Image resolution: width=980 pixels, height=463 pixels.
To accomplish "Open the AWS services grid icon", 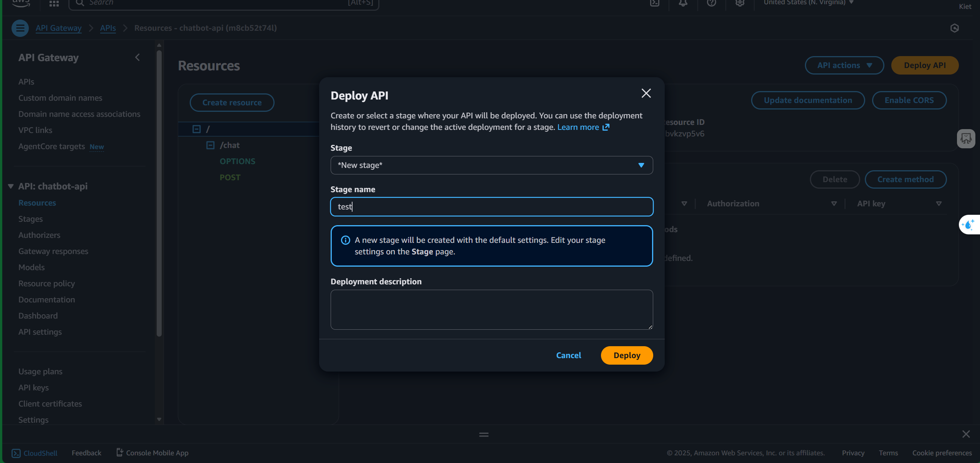I will click(x=54, y=3).
